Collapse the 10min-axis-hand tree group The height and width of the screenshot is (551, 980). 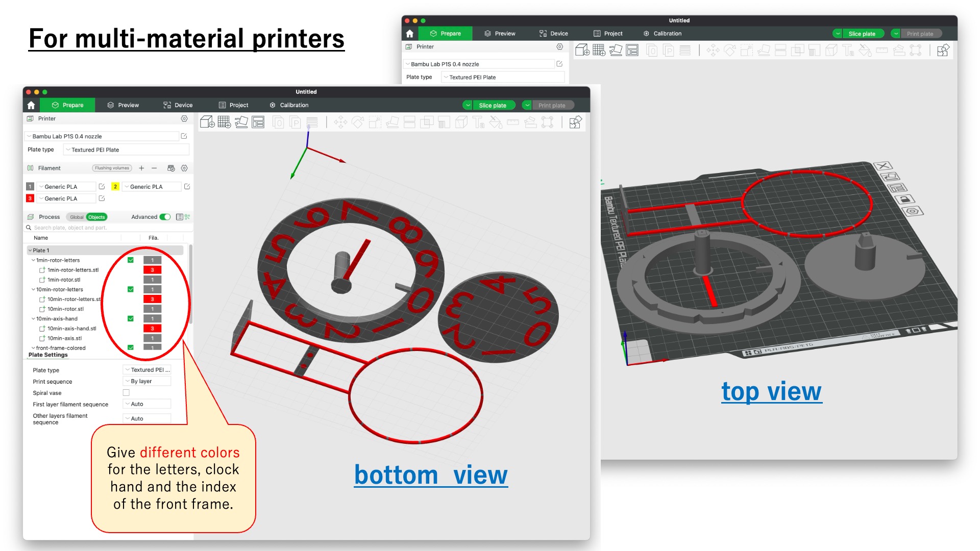tap(33, 319)
